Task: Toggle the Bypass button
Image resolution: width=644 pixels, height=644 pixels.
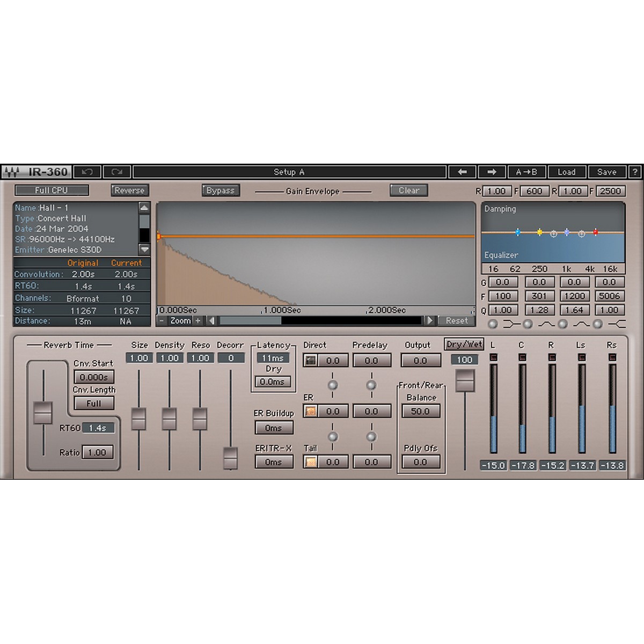Action: tap(221, 191)
